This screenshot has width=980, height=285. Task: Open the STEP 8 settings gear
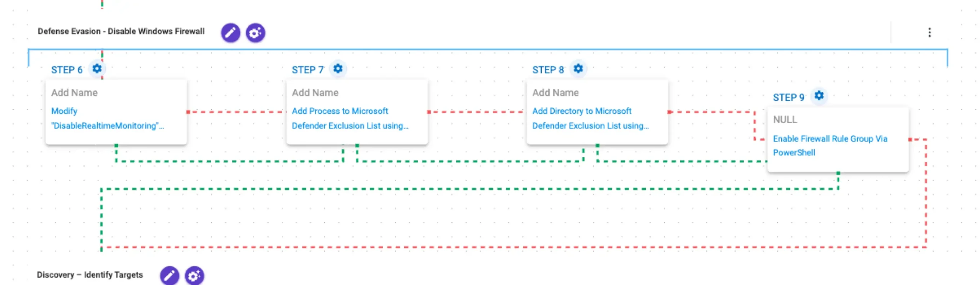tap(578, 68)
